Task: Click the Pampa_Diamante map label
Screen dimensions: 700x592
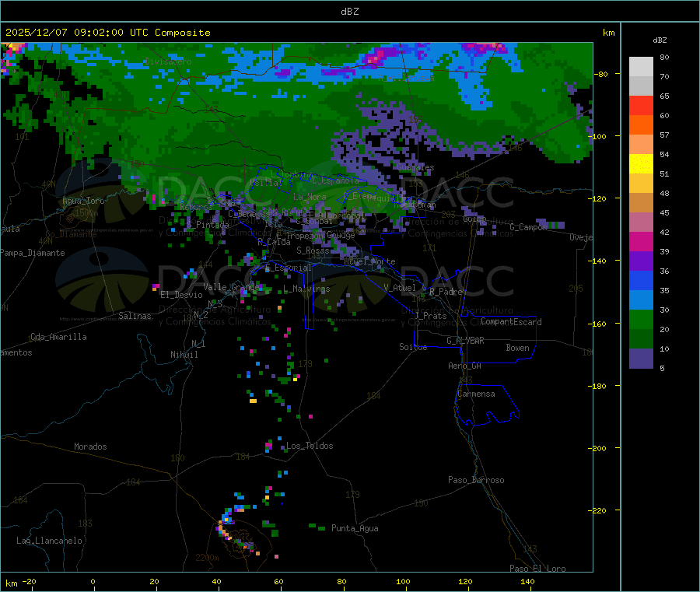Action: (x=33, y=253)
